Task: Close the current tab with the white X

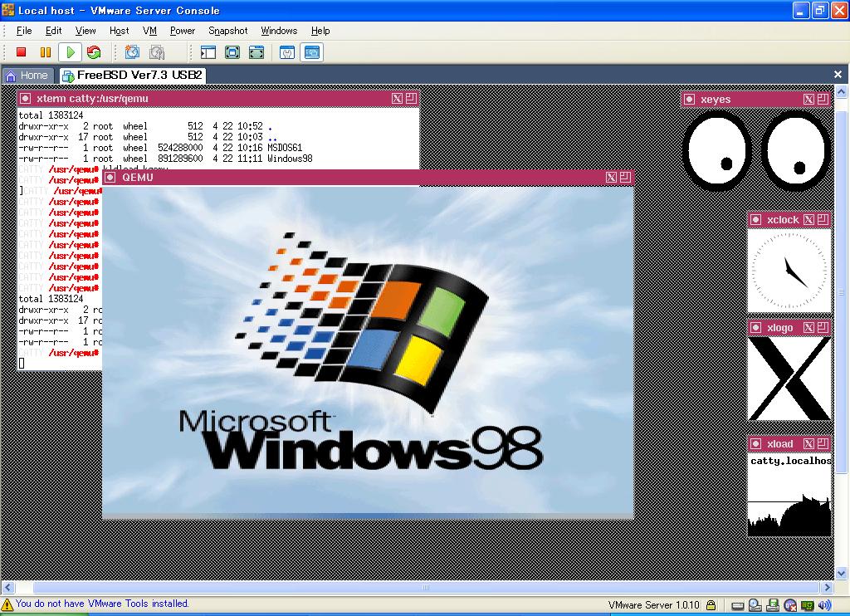Action: [x=838, y=74]
